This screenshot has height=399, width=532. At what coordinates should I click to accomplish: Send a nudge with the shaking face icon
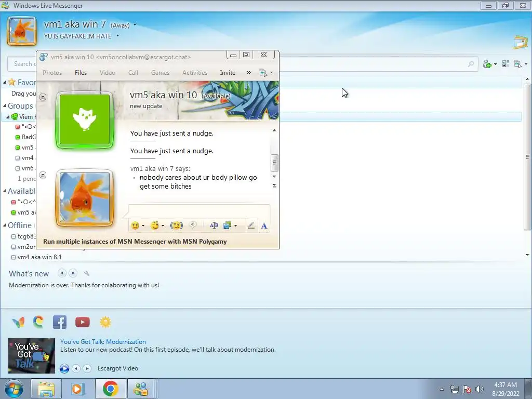coord(177,225)
